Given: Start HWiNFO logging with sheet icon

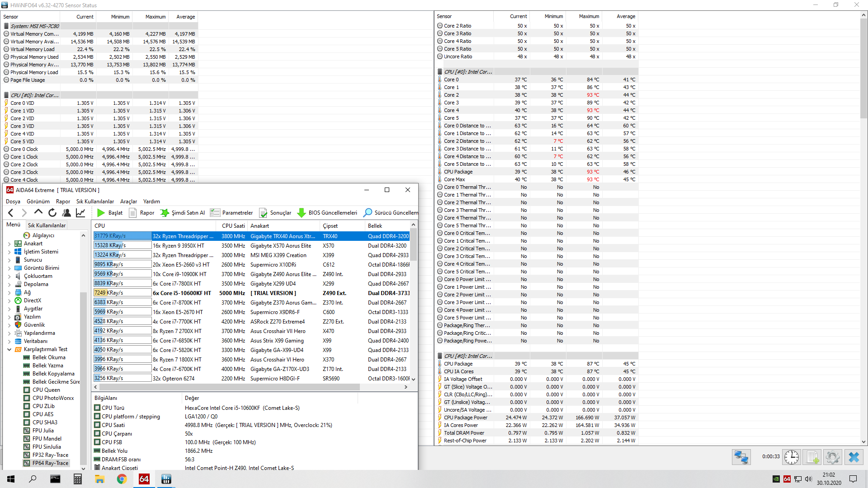Looking at the screenshot, I should coord(812,457).
